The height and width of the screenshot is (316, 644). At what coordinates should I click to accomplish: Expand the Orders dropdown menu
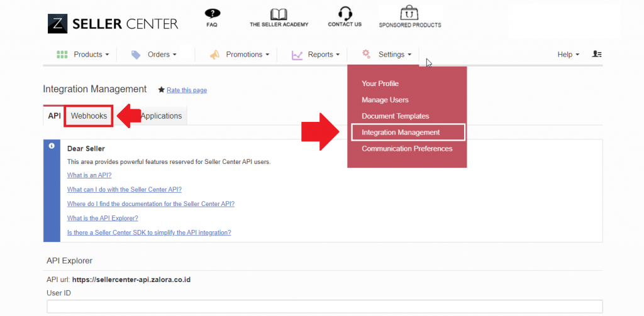162,55
